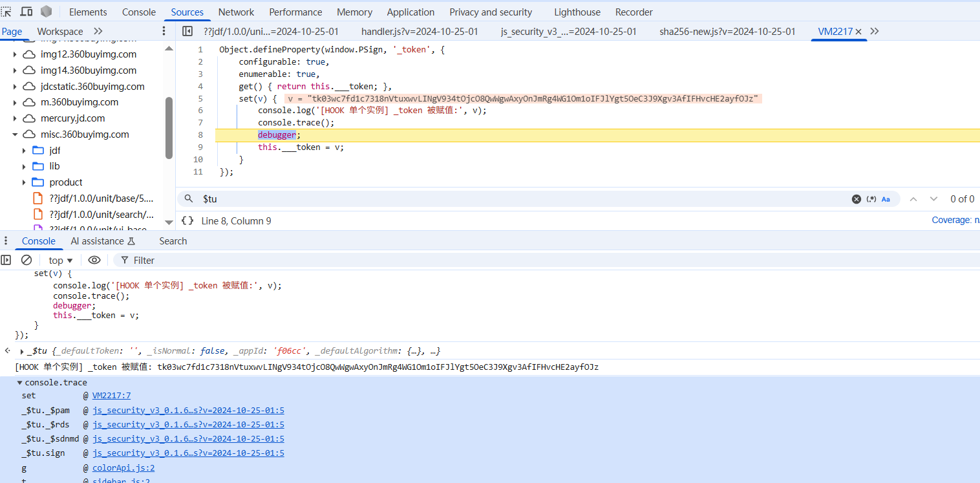Activate the inspect element picker icon

point(6,12)
